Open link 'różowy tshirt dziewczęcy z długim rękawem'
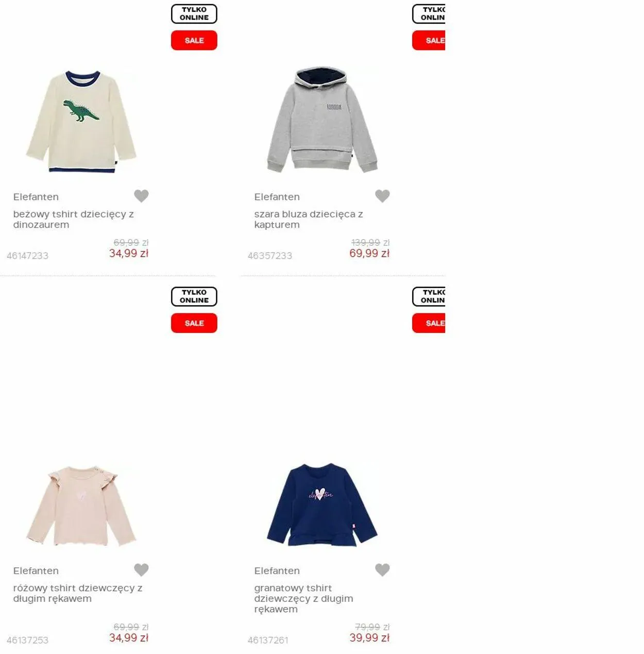644x654 pixels. [x=78, y=593]
